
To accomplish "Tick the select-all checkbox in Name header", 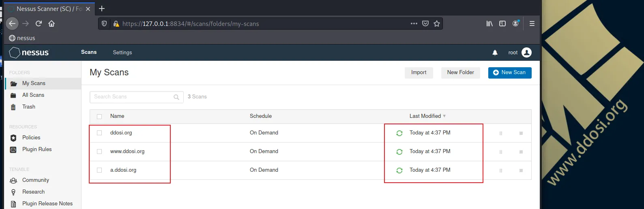I will tap(99, 117).
